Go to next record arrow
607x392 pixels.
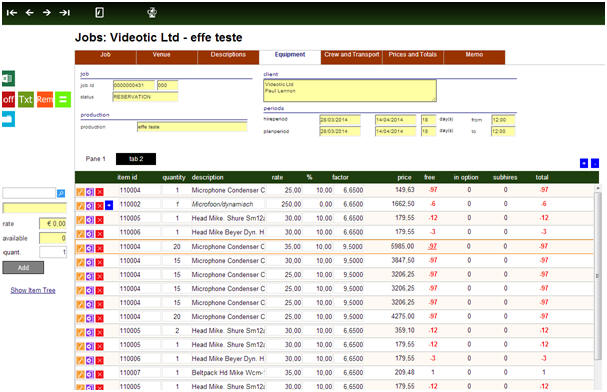click(x=47, y=13)
